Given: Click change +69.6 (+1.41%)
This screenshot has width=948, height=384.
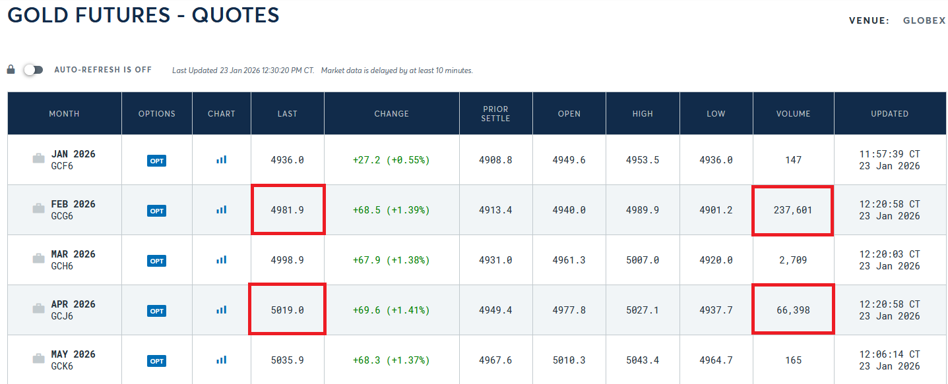Looking at the screenshot, I should [391, 310].
